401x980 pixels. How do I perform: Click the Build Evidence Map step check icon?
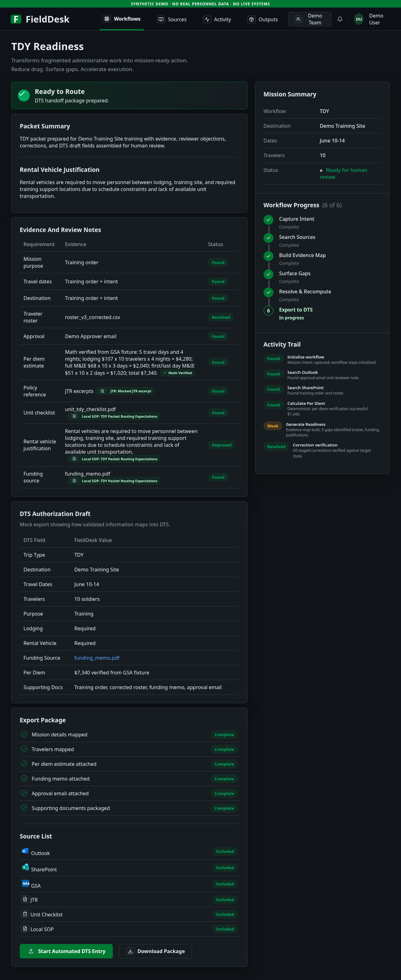click(268, 256)
